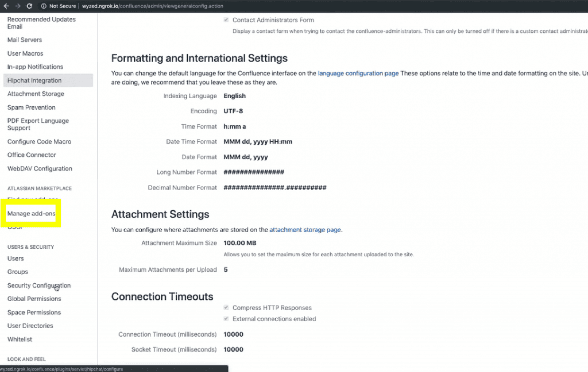Open Spam Prevention settings
Screen dimensions: 588x372
coord(31,108)
